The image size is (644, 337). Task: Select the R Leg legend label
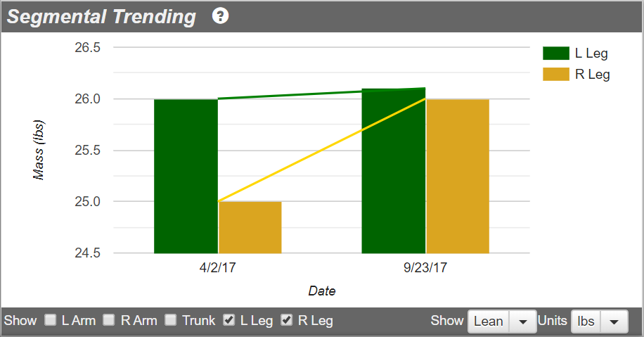point(592,75)
